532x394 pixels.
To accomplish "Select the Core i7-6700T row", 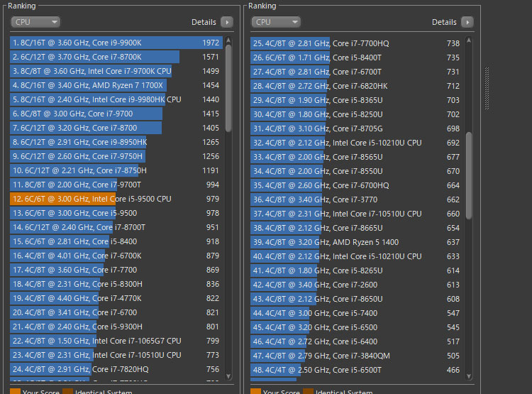I will point(357,72).
